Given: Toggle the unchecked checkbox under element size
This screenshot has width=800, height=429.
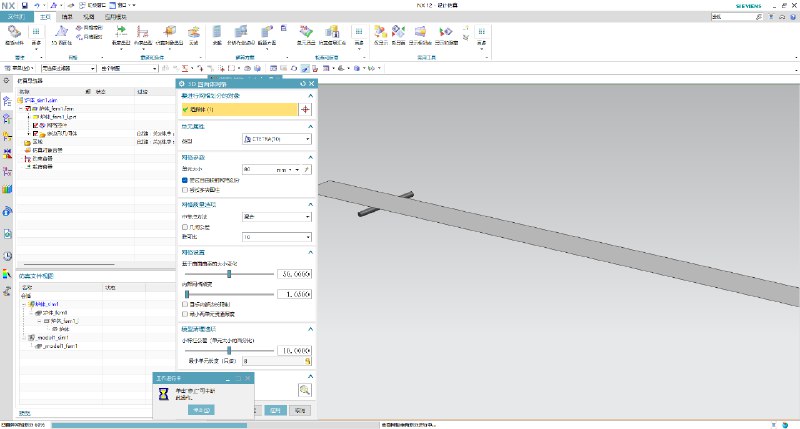Looking at the screenshot, I should click(185, 190).
